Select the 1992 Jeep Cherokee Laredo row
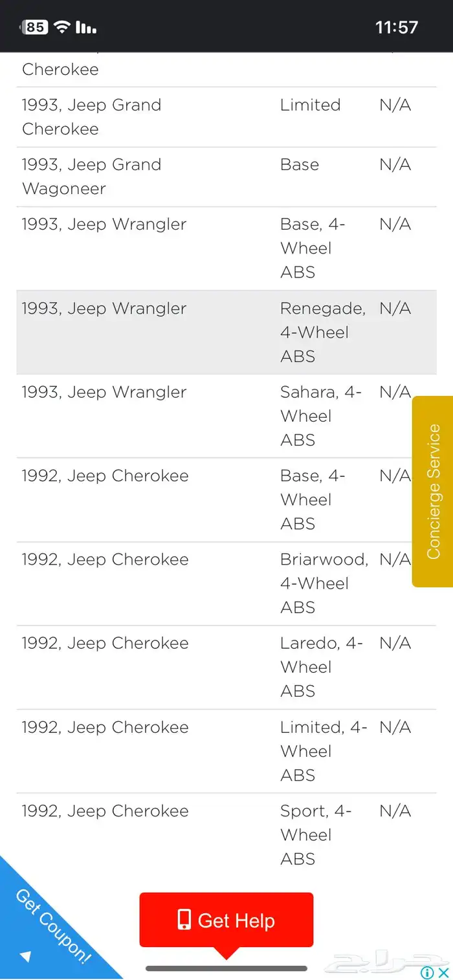The height and width of the screenshot is (980, 453). pyautogui.click(x=226, y=667)
